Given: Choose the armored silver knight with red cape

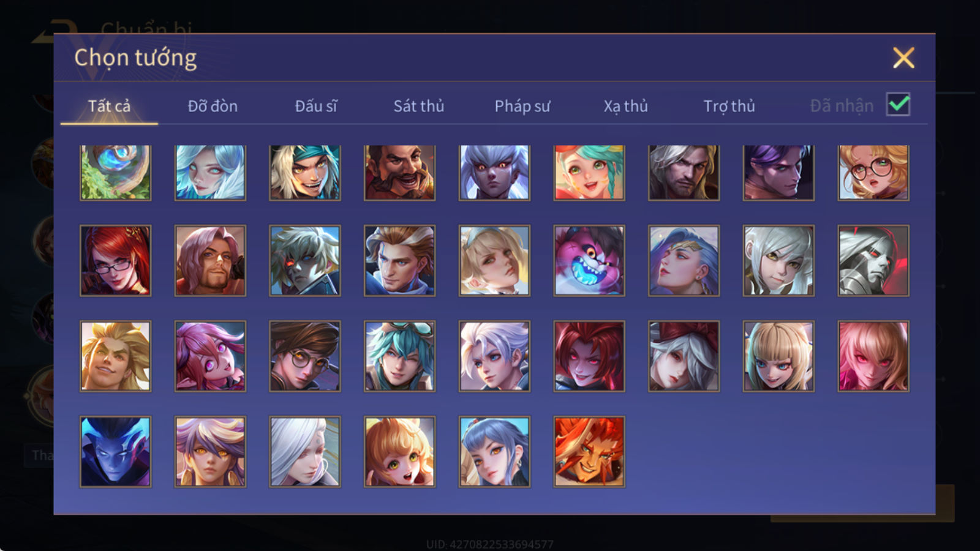Looking at the screenshot, I should (x=873, y=261).
